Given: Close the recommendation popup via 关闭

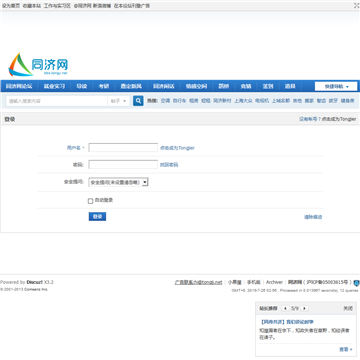Looking at the screenshot, I should (x=348, y=309).
